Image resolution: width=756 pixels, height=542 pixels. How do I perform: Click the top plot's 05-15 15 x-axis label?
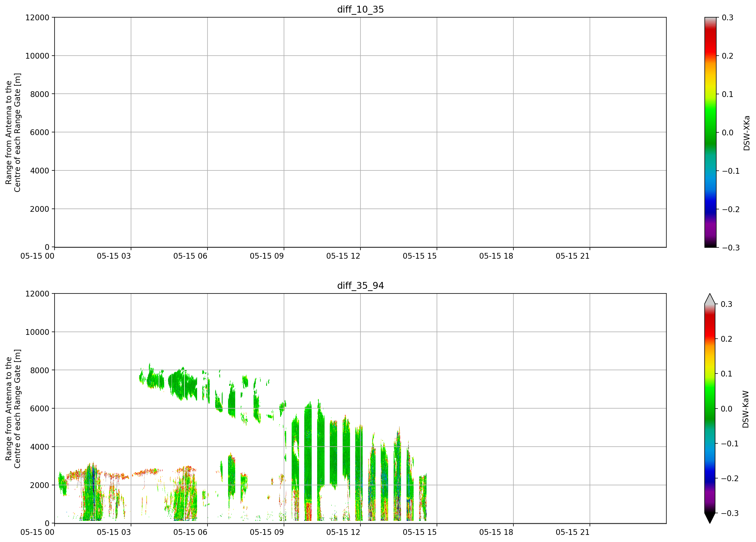(420, 256)
